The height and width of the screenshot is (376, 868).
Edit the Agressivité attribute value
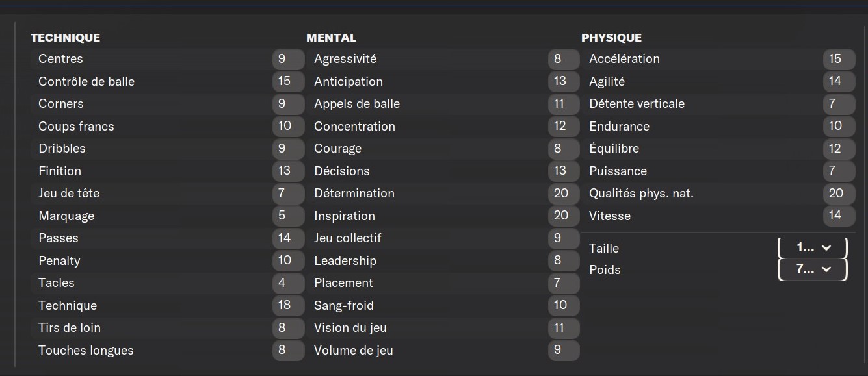[564, 59]
